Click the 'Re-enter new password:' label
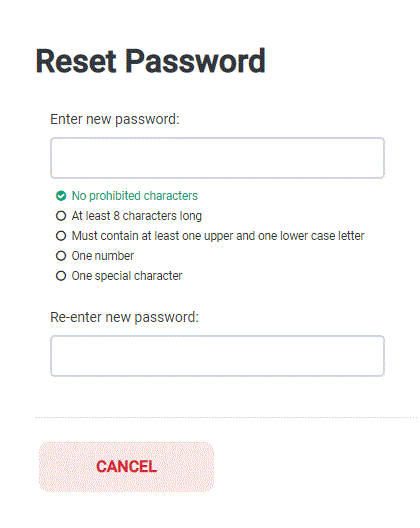420x528 pixels. (x=125, y=317)
